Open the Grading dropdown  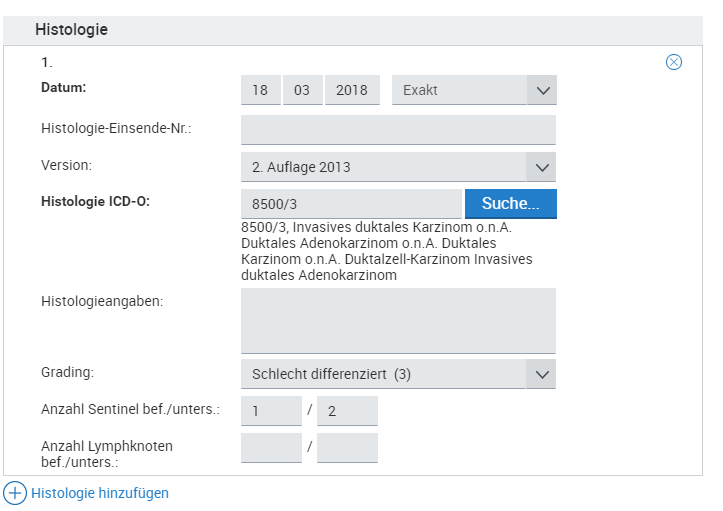(398, 374)
